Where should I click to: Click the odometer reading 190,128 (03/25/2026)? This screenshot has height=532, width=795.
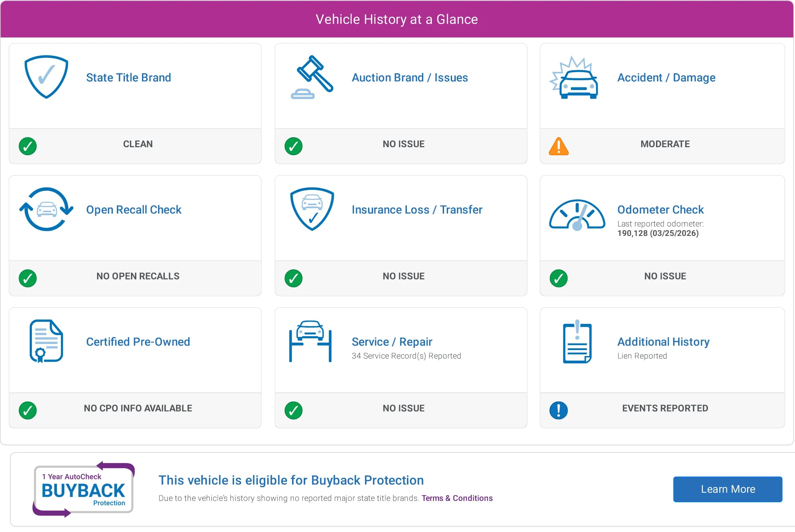pos(658,233)
